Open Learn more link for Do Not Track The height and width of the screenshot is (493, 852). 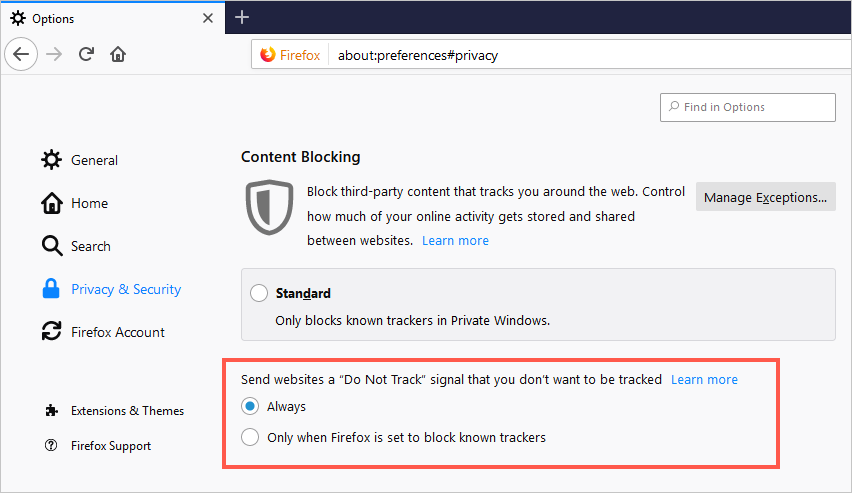(704, 379)
